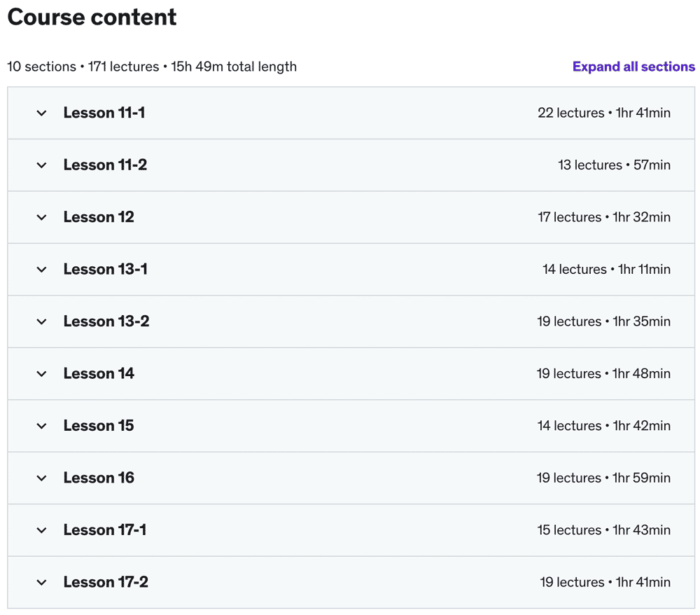Image resolution: width=700 pixels, height=615 pixels.
Task: Open the Lesson 16 section title
Action: click(99, 478)
